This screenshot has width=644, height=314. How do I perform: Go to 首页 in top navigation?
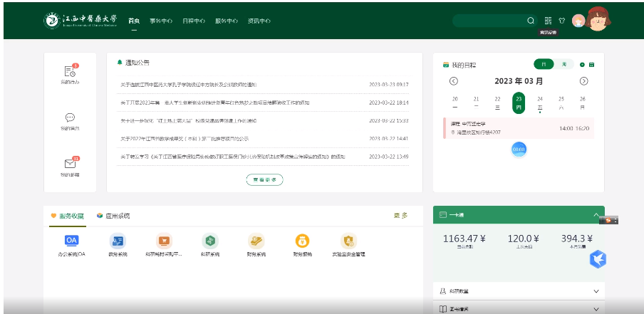tap(134, 21)
